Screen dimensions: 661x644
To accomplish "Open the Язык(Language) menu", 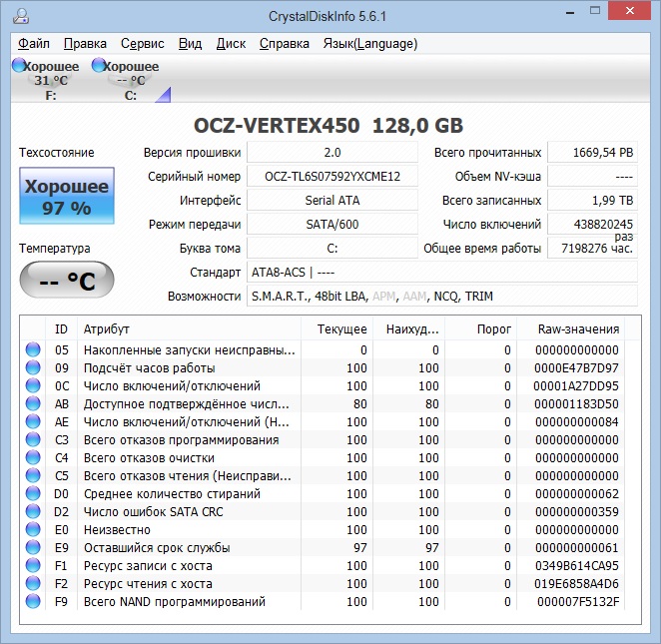I will pyautogui.click(x=370, y=44).
